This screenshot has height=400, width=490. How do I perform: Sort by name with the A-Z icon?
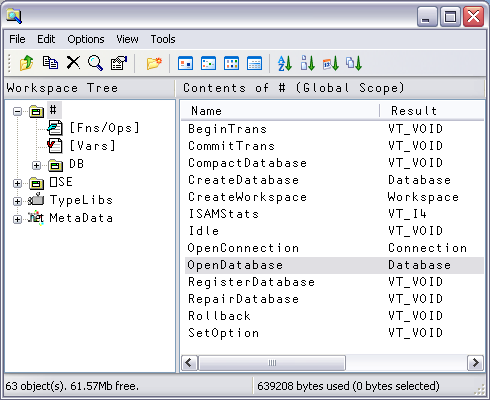(285, 63)
